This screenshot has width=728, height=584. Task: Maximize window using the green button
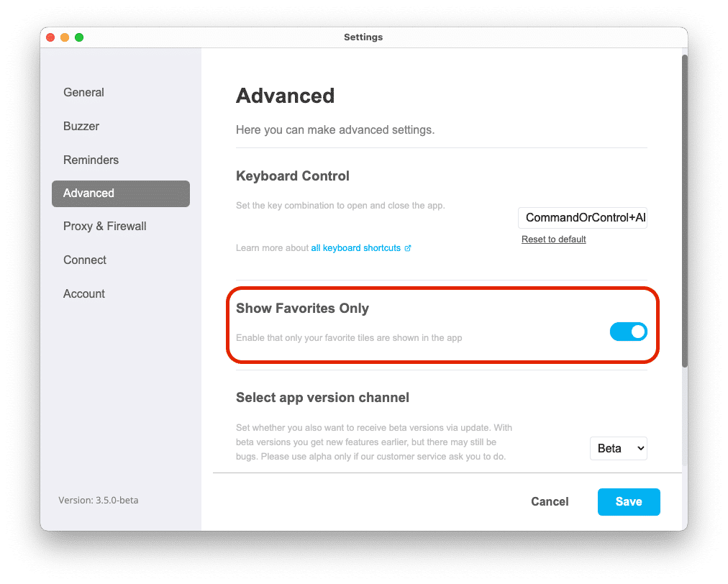click(x=79, y=37)
